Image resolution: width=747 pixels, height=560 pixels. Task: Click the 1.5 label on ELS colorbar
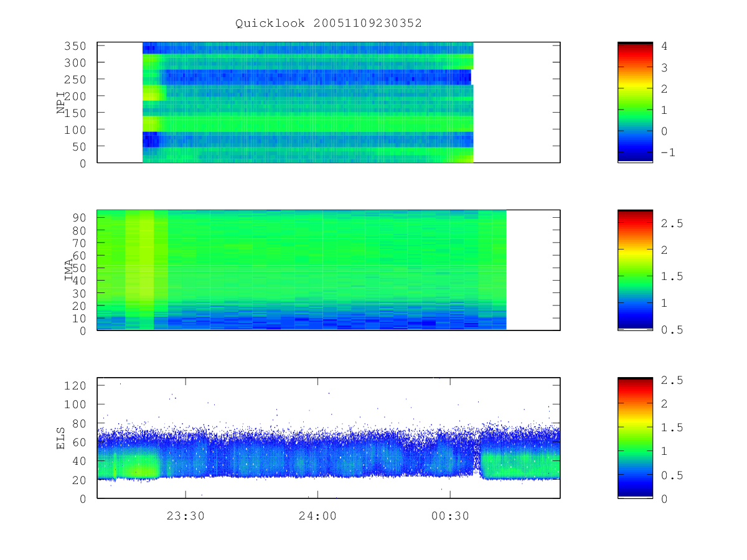672,427
